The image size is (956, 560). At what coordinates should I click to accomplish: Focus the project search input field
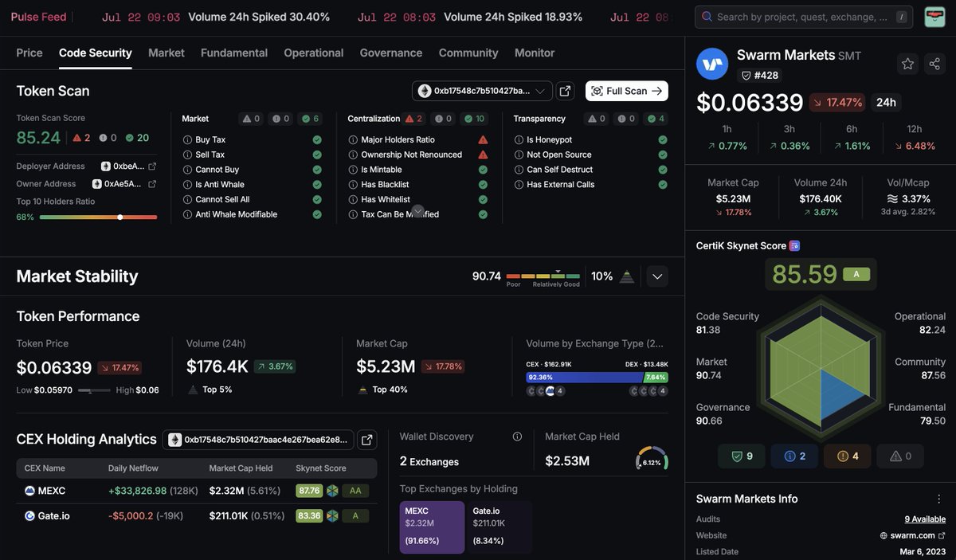tap(805, 17)
